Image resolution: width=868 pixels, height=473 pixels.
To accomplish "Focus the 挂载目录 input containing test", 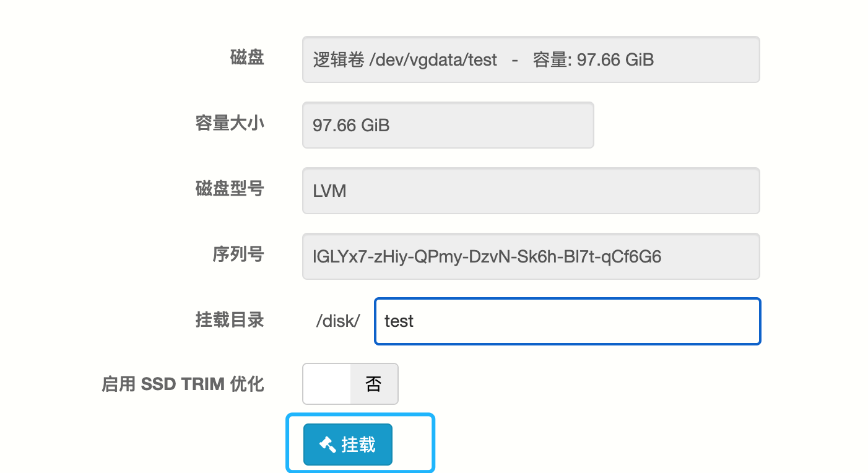I will 566,321.
